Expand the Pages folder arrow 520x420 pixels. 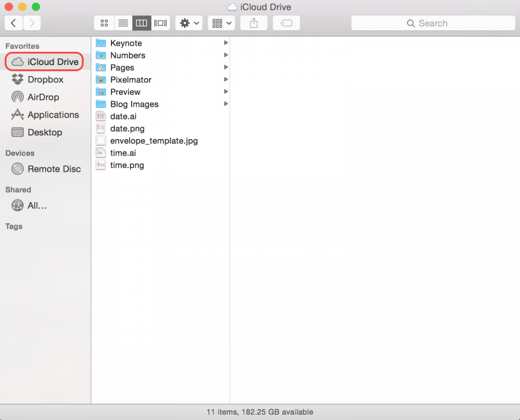point(226,67)
